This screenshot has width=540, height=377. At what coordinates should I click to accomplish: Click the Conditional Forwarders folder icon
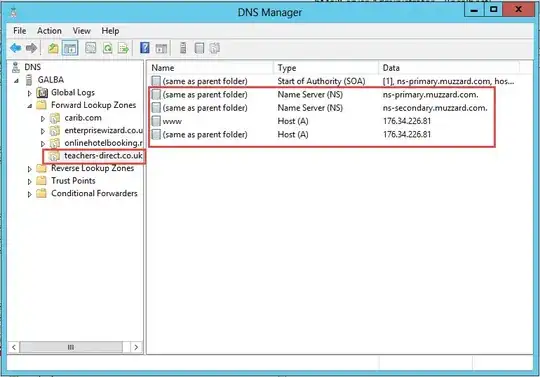click(x=41, y=193)
